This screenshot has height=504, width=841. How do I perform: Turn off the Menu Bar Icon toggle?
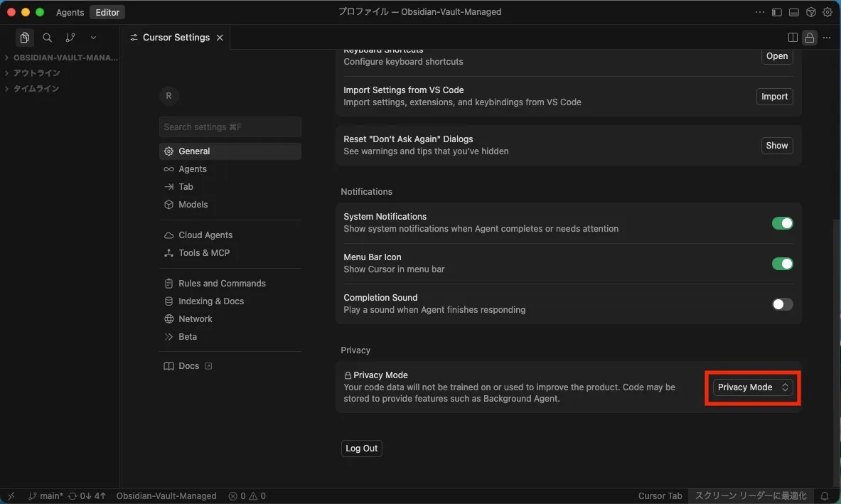(782, 263)
